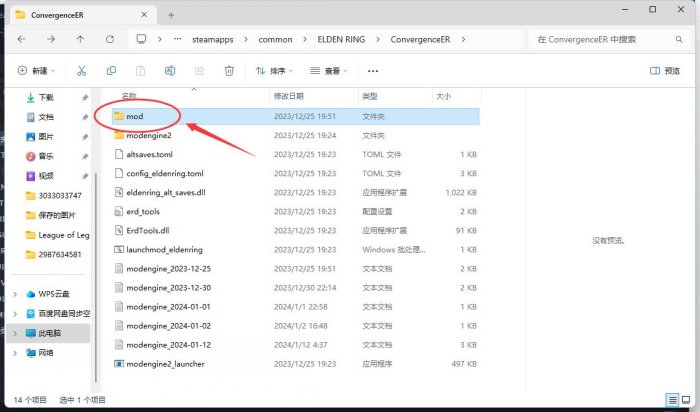Refresh the current folder view
700x412 pixels.
[x=110, y=39]
